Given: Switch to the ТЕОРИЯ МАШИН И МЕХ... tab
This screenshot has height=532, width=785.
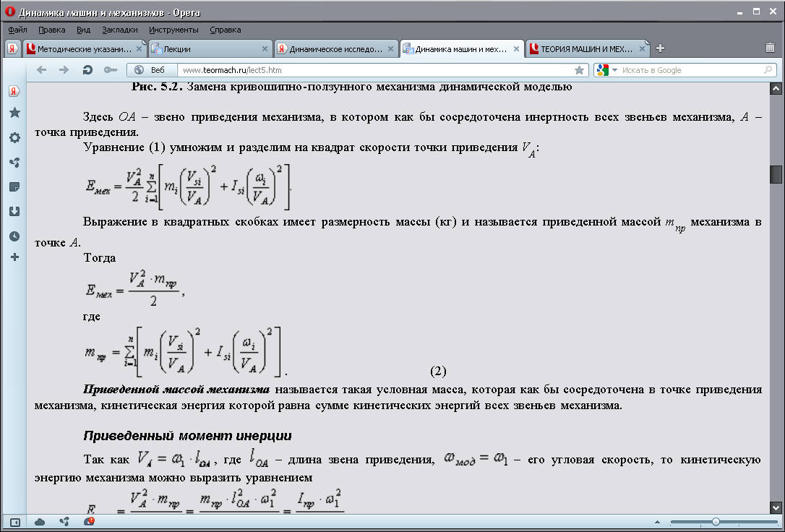Looking at the screenshot, I should [x=587, y=49].
